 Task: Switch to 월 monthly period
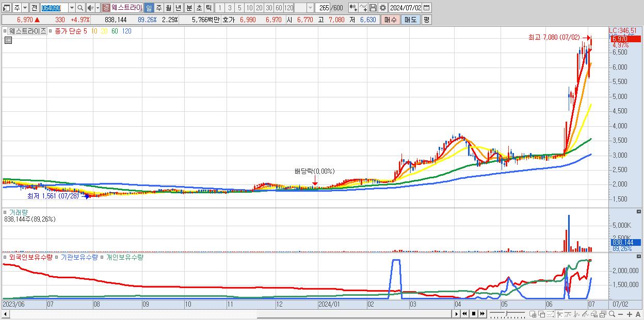(168, 8)
